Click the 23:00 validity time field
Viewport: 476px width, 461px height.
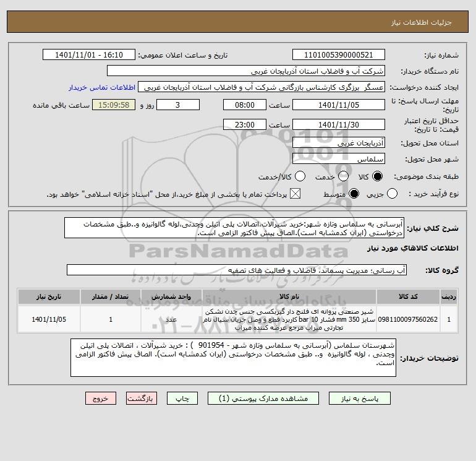pos(245,124)
